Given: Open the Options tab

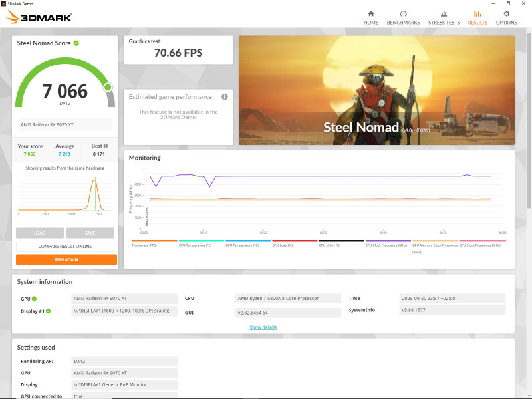Looking at the screenshot, I should [506, 18].
